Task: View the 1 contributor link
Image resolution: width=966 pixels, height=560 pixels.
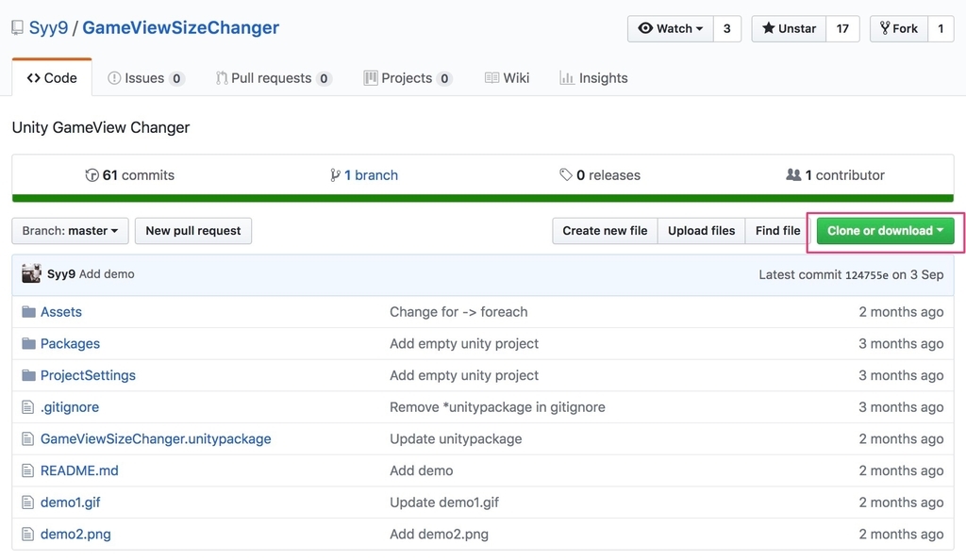Action: pyautogui.click(x=836, y=175)
